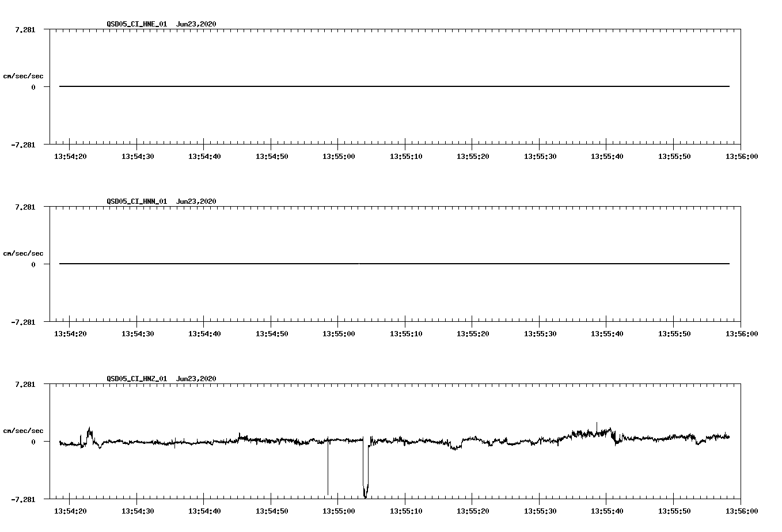The width and height of the screenshot is (782, 532).
Task: Click 13:55:30 time label under HNZ plot
Action: tap(540, 511)
